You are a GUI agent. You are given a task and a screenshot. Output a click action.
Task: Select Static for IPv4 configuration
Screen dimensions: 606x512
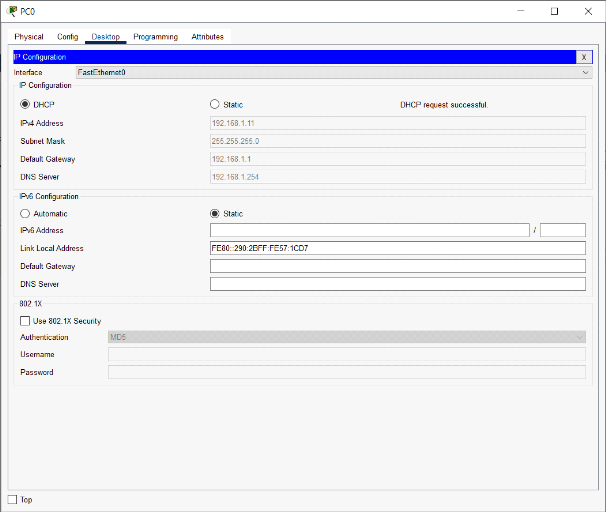[x=214, y=104]
